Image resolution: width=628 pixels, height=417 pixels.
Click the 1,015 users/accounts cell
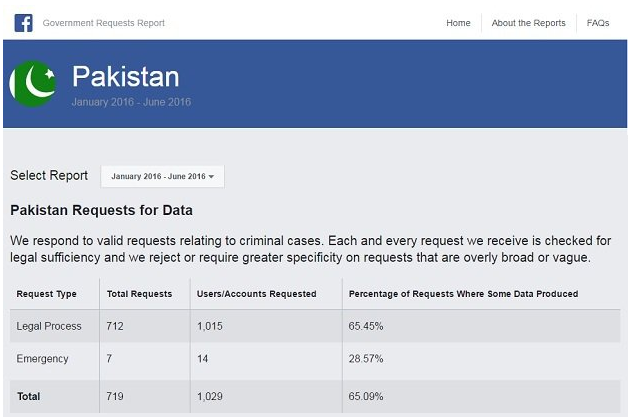[212, 326]
